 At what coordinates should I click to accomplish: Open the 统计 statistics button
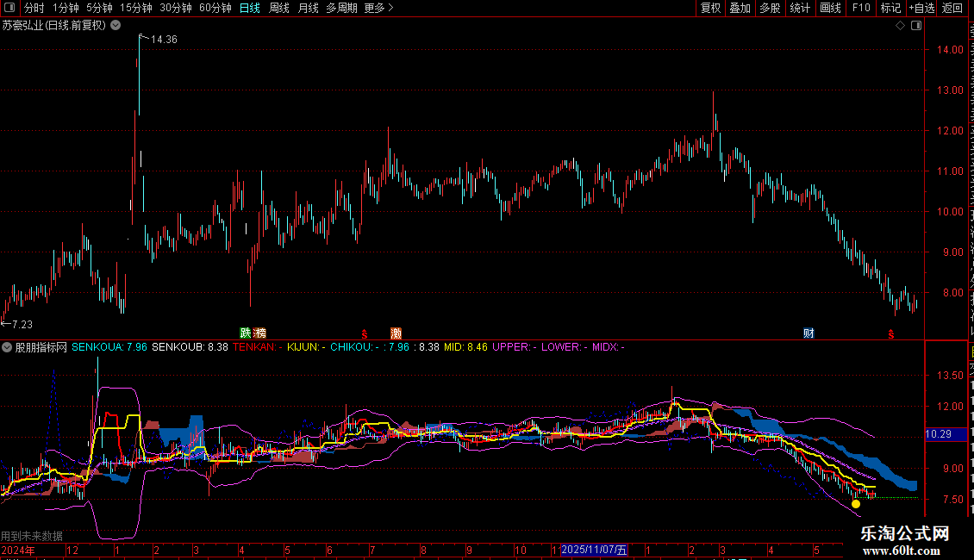tap(799, 8)
